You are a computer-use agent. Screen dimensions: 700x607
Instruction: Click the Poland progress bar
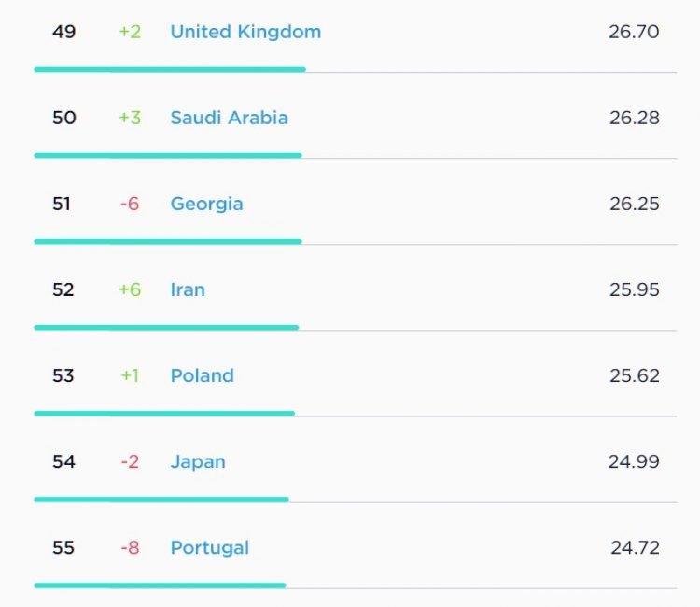click(x=164, y=414)
